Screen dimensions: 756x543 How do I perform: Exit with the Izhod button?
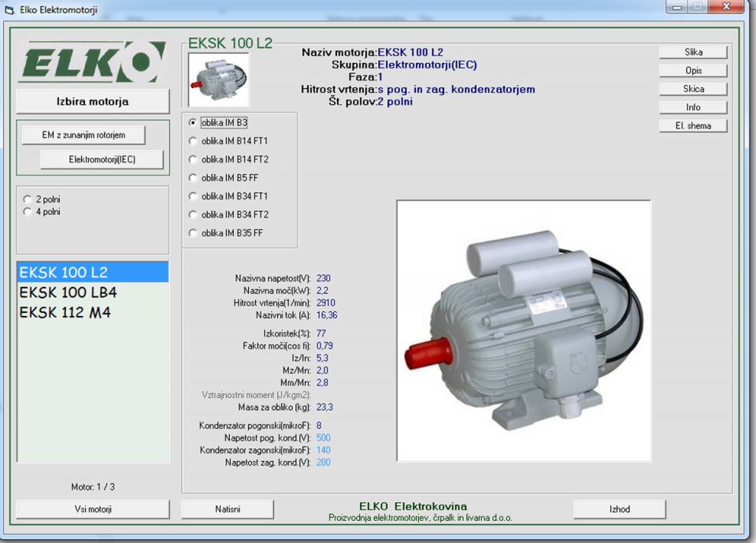coord(620,509)
